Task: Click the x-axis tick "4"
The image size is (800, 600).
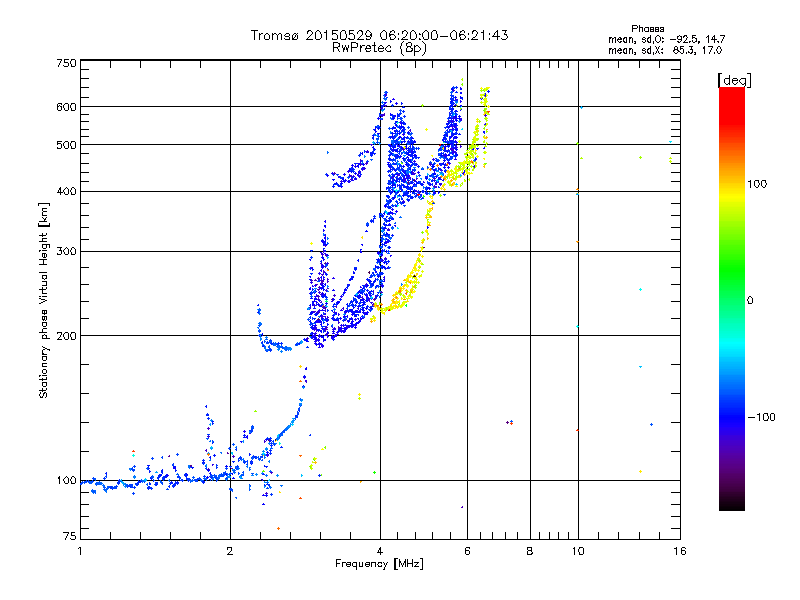Action: (x=380, y=551)
